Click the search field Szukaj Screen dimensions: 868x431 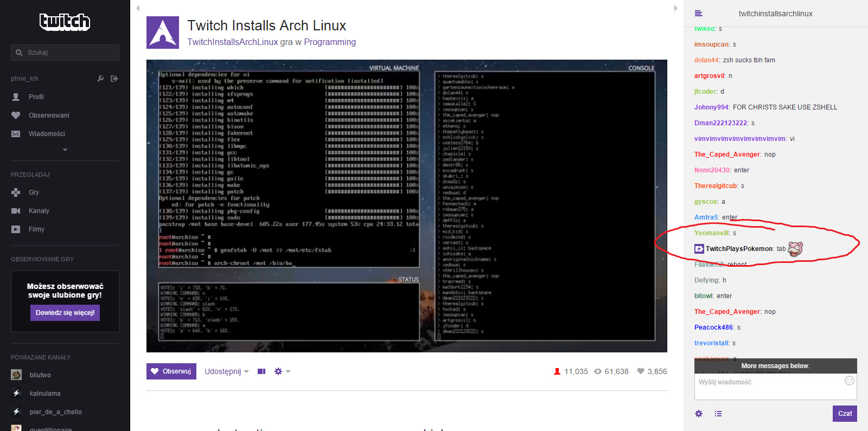[x=65, y=53]
